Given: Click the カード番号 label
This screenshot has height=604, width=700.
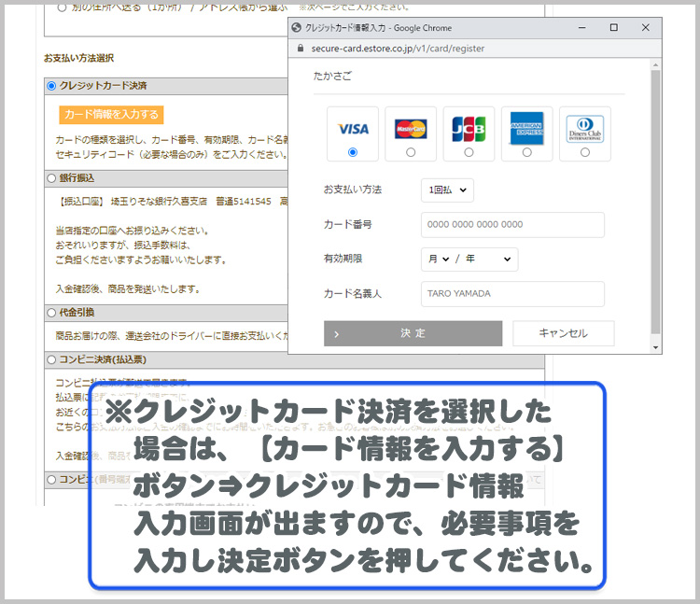Looking at the screenshot, I should (348, 225).
